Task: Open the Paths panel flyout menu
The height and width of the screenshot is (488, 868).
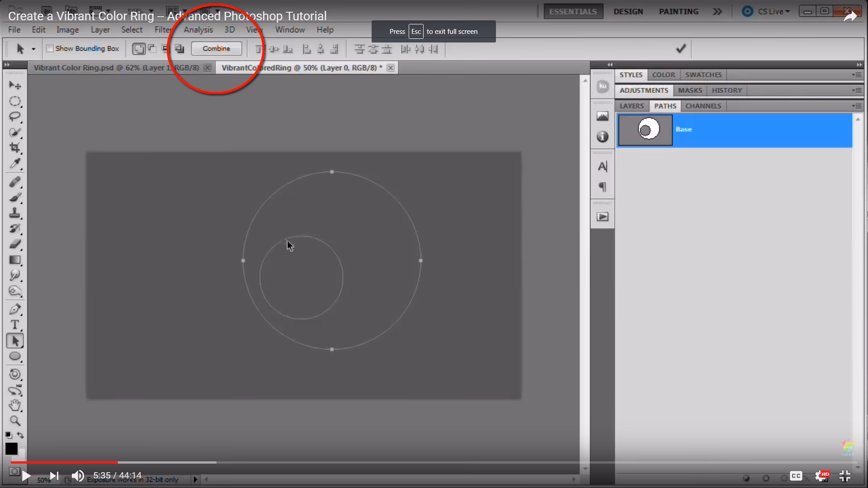Action: click(857, 106)
